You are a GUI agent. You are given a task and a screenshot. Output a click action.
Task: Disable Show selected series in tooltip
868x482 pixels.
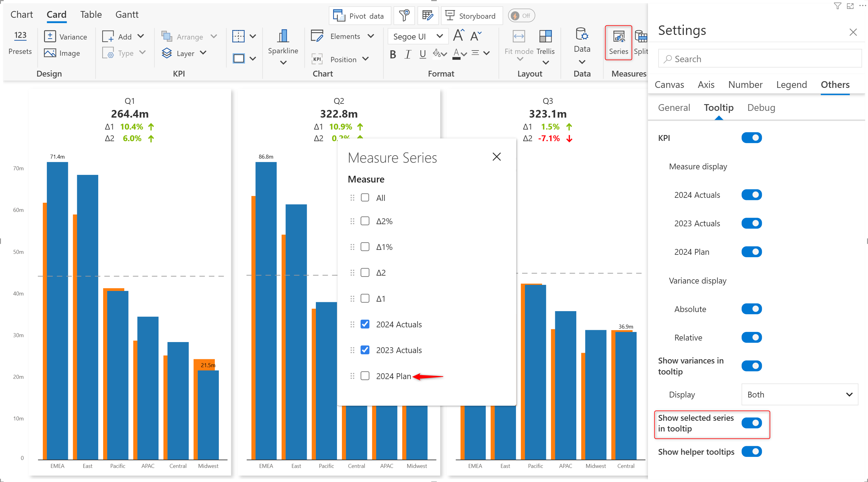pos(751,423)
